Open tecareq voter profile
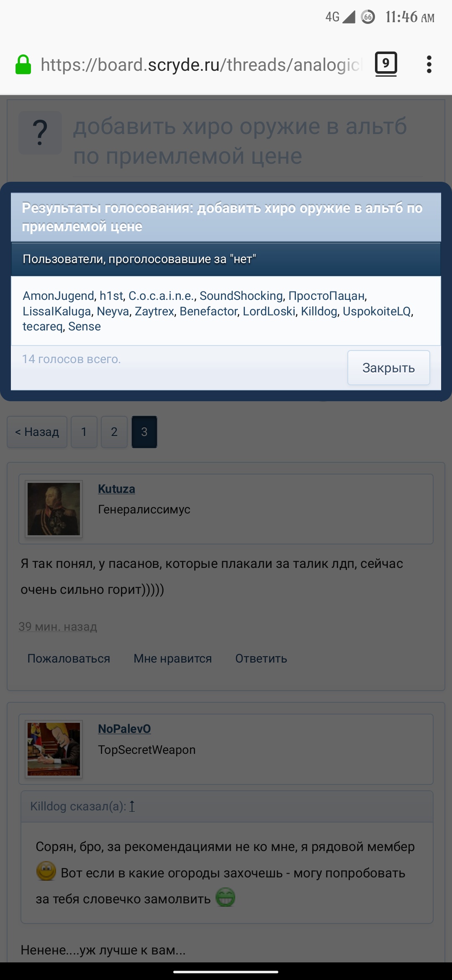The height and width of the screenshot is (980, 452). point(42,326)
